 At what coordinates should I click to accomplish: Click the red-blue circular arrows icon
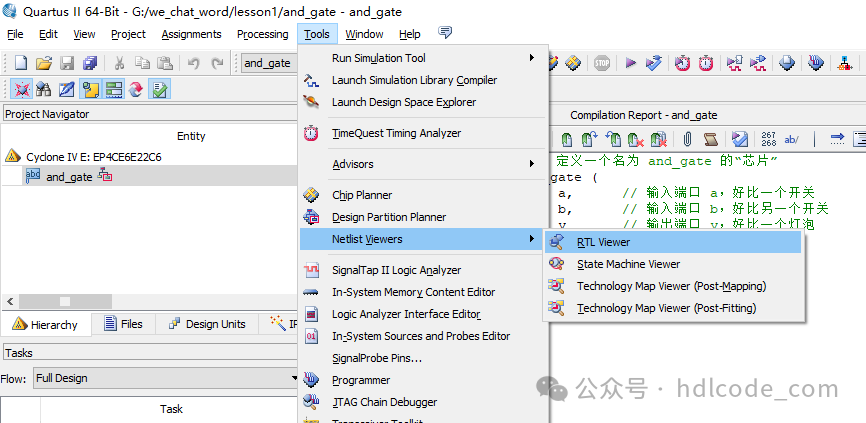click(136, 89)
